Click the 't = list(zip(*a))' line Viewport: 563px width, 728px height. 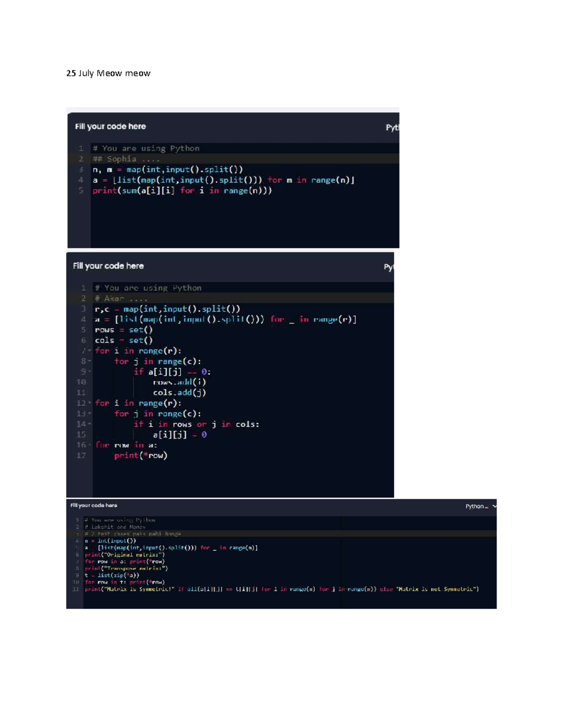(112, 575)
